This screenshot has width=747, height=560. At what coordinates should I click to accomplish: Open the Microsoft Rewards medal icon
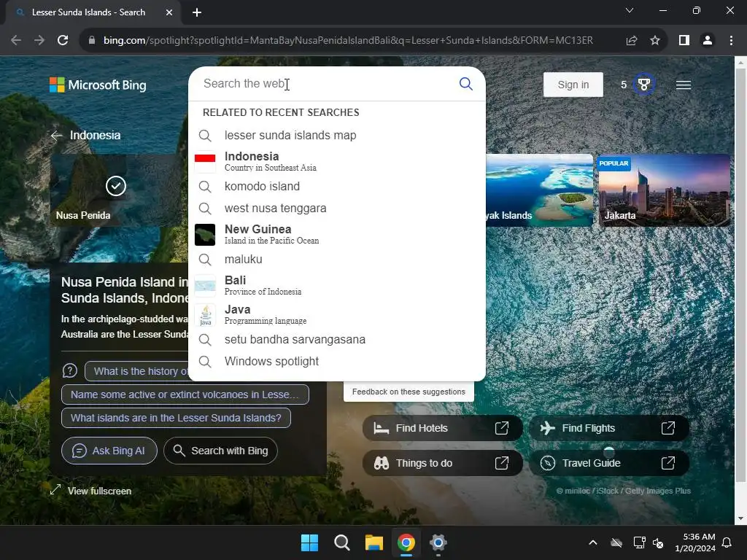[643, 85]
